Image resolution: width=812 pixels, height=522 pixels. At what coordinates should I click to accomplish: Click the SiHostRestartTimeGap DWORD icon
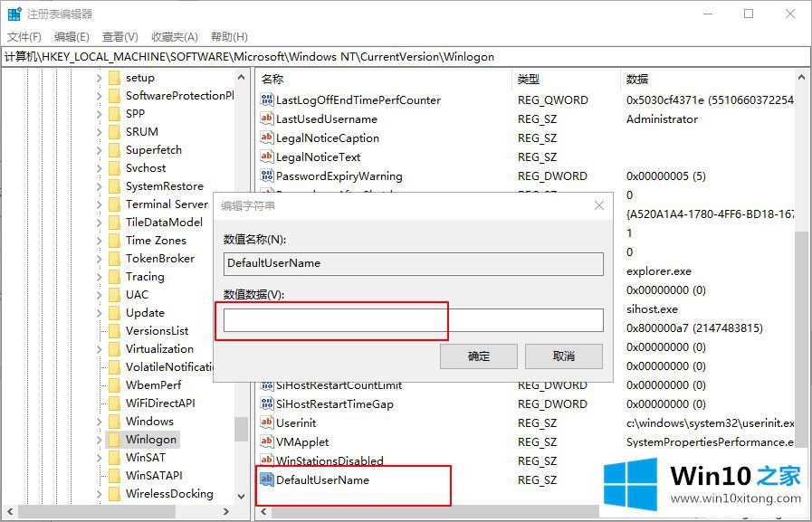coord(267,403)
